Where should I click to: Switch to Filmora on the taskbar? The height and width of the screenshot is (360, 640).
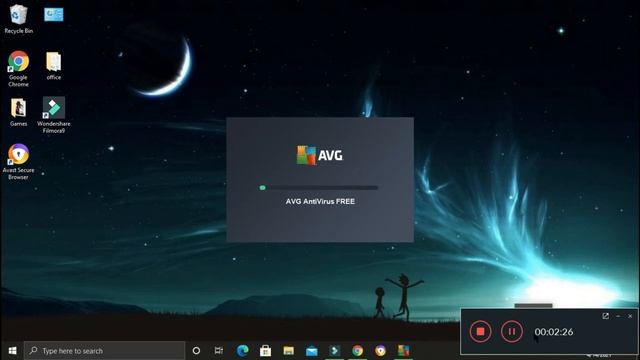(335, 351)
